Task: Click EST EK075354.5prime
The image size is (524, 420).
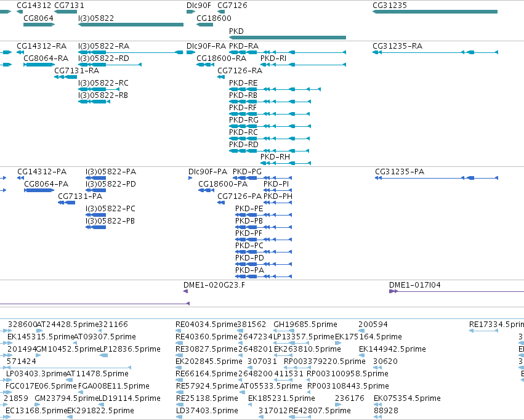Action: pos(407,398)
